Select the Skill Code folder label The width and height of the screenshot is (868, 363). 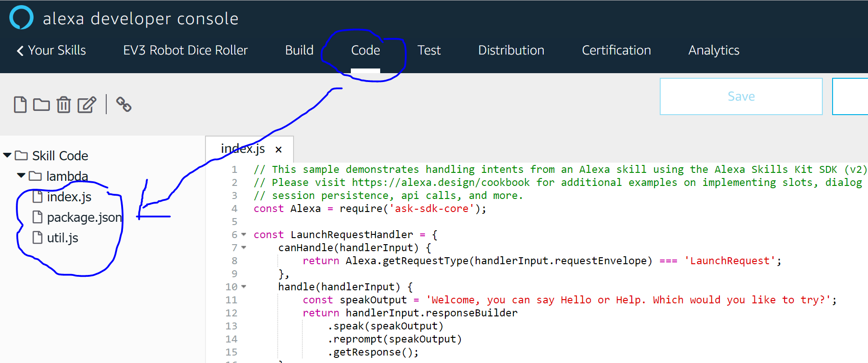(x=60, y=156)
